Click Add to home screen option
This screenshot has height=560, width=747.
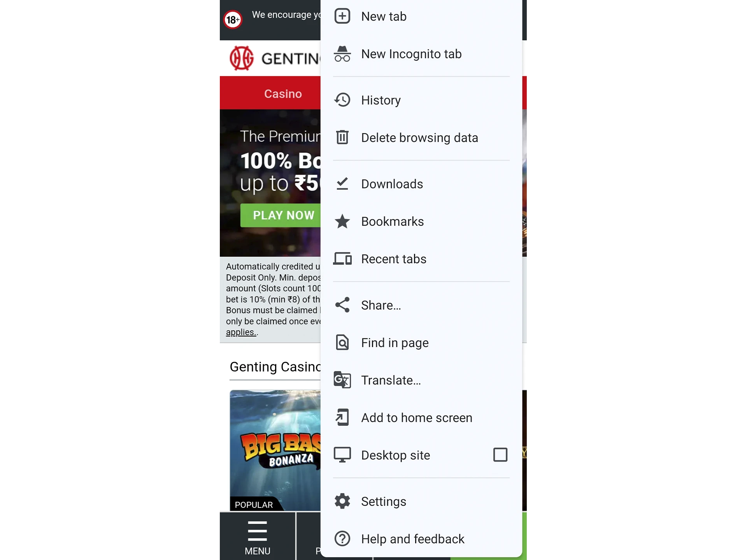[x=417, y=418]
